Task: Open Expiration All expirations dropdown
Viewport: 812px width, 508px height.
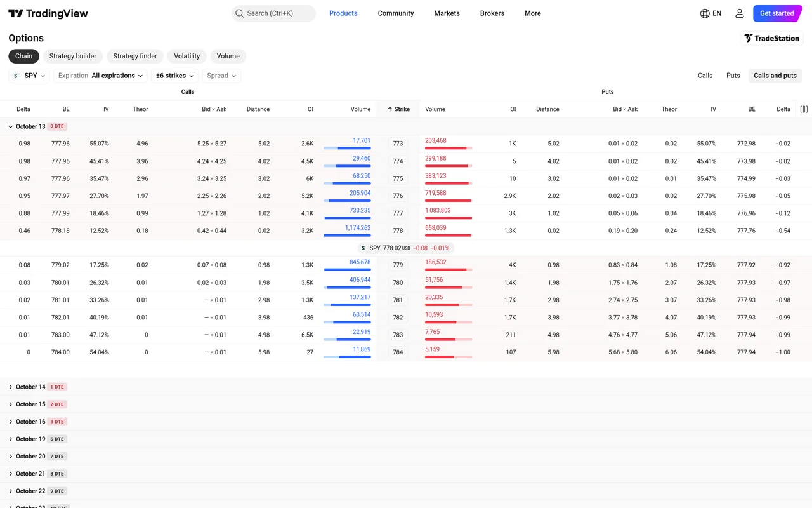Action: click(100, 76)
